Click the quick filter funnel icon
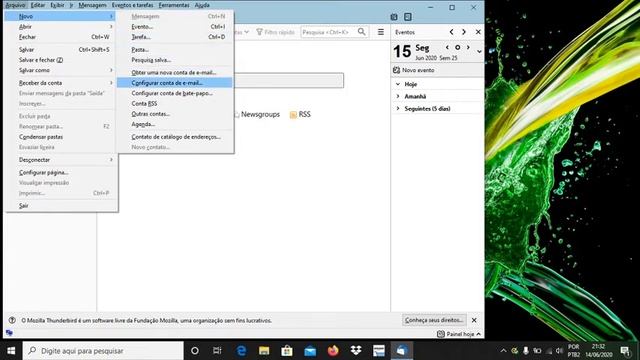Image resolution: width=640 pixels, height=360 pixels. (x=259, y=32)
